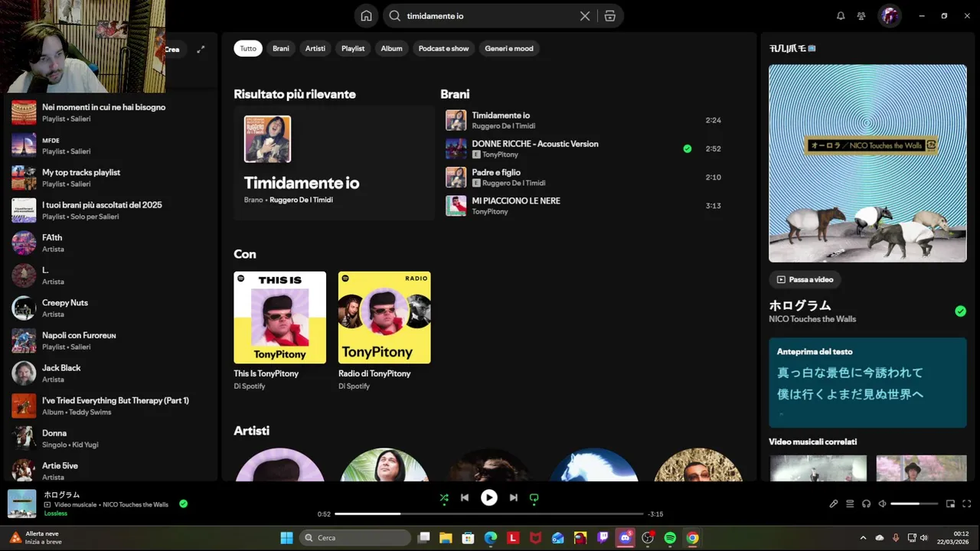Viewport: 980px width, 551px height.
Task: Go to Spotify Home via house icon
Action: (366, 16)
